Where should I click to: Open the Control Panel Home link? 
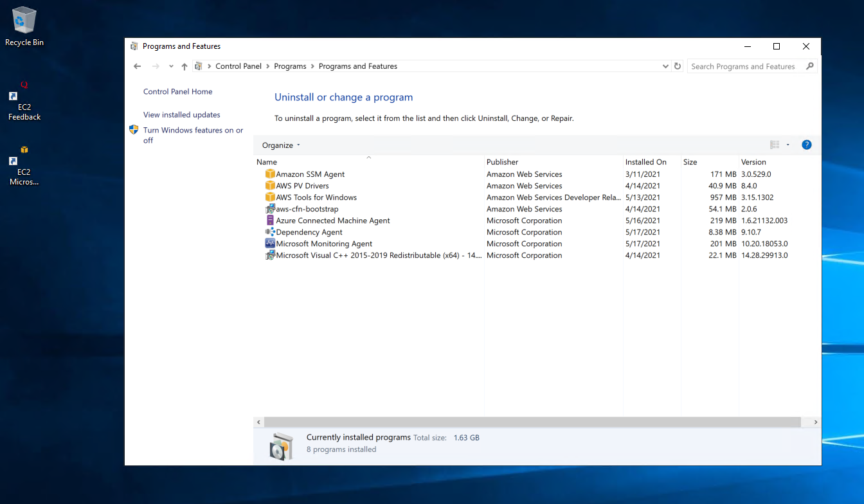click(x=177, y=92)
